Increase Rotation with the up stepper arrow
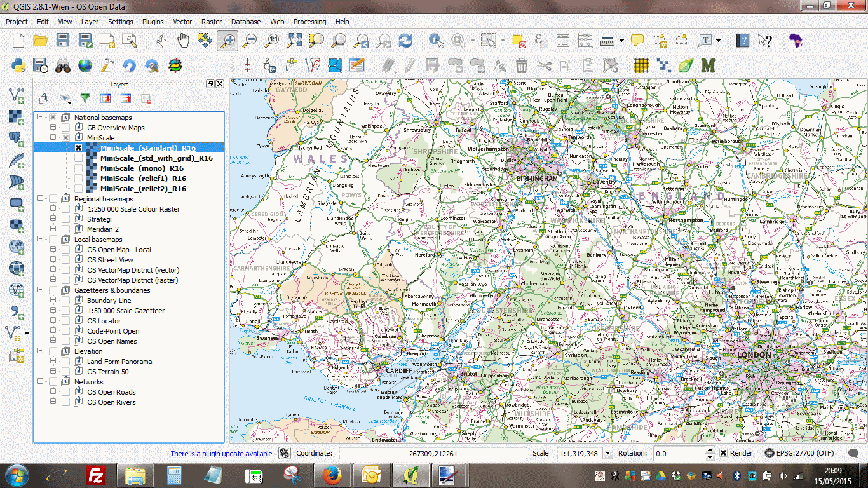Screen dimensions: 868x488 (x=710, y=450)
